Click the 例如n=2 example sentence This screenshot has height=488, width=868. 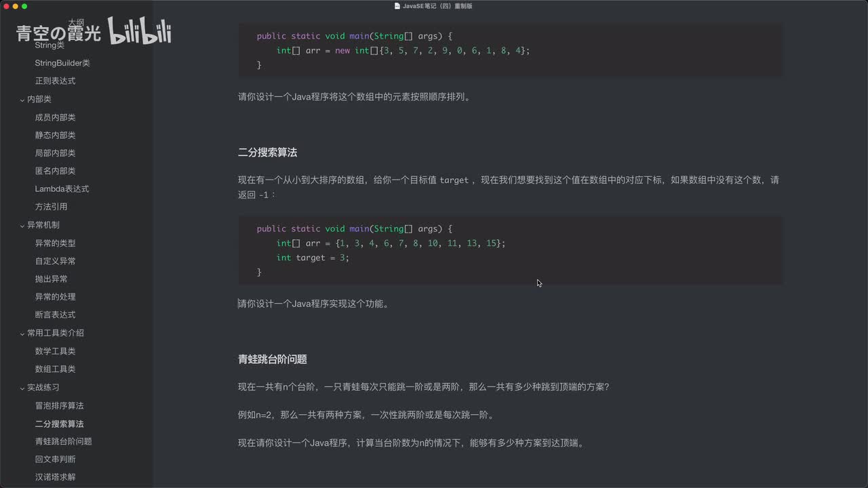(366, 415)
